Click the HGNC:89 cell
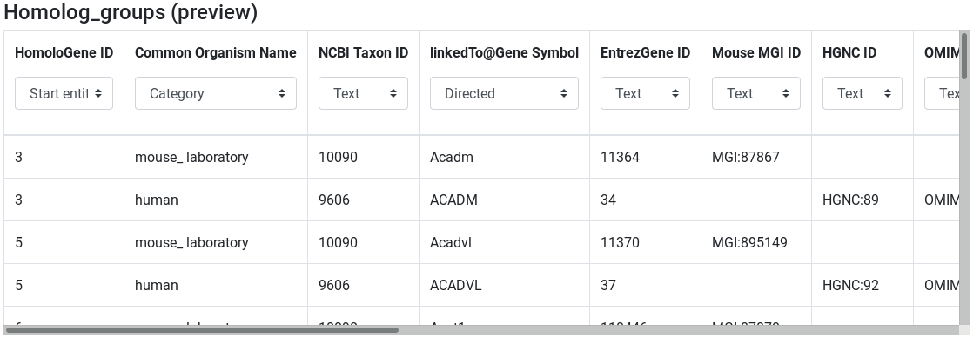The image size is (980, 345). 863,200
